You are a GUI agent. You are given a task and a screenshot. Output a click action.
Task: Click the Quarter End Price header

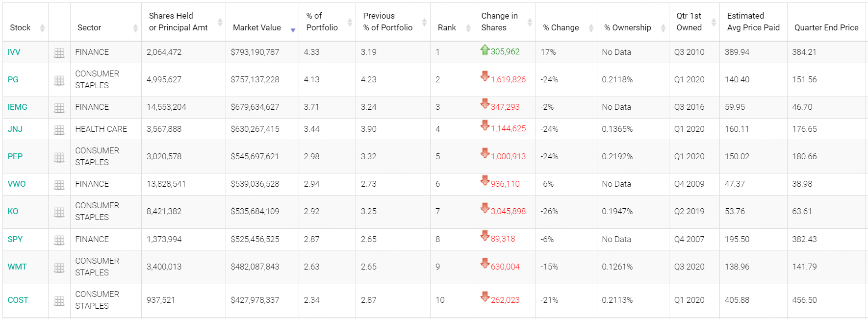click(826, 27)
